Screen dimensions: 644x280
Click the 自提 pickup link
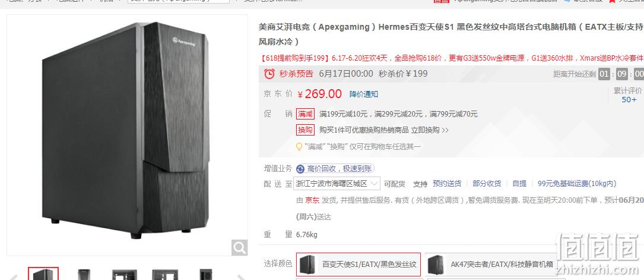pos(519,184)
